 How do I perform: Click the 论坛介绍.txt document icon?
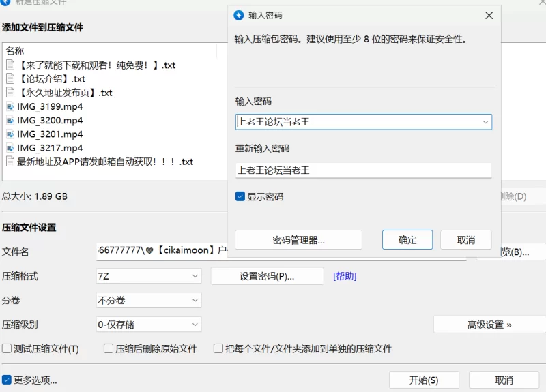(x=10, y=79)
